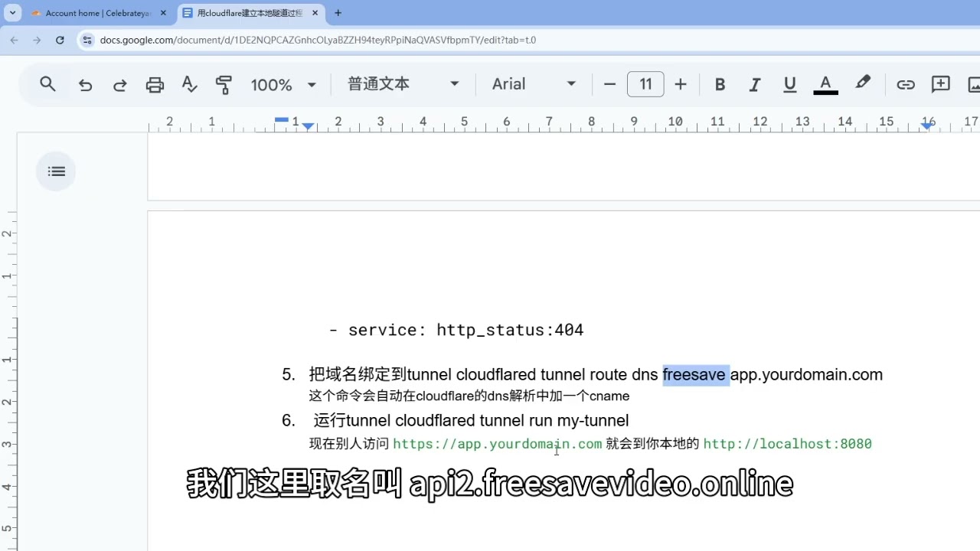Viewport: 980px width, 551px height.
Task: Reload the current page
Action: point(60,40)
